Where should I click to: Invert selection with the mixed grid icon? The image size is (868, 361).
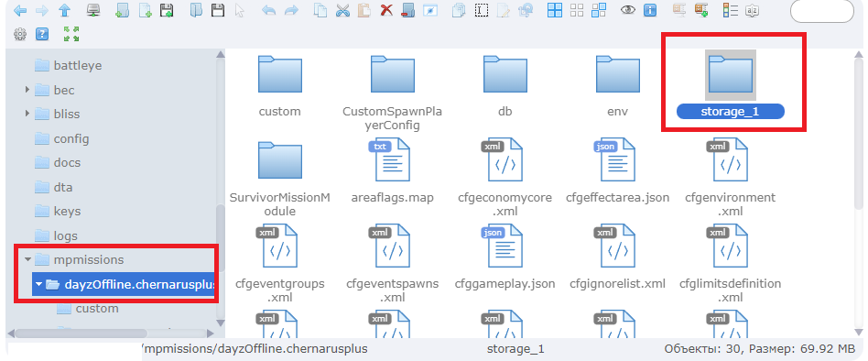click(x=599, y=10)
